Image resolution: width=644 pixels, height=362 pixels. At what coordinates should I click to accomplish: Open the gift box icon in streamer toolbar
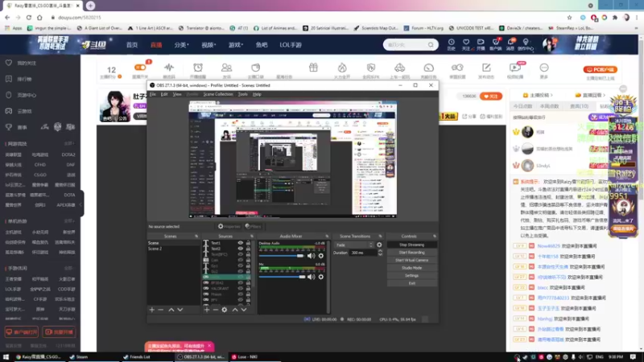[x=313, y=68]
